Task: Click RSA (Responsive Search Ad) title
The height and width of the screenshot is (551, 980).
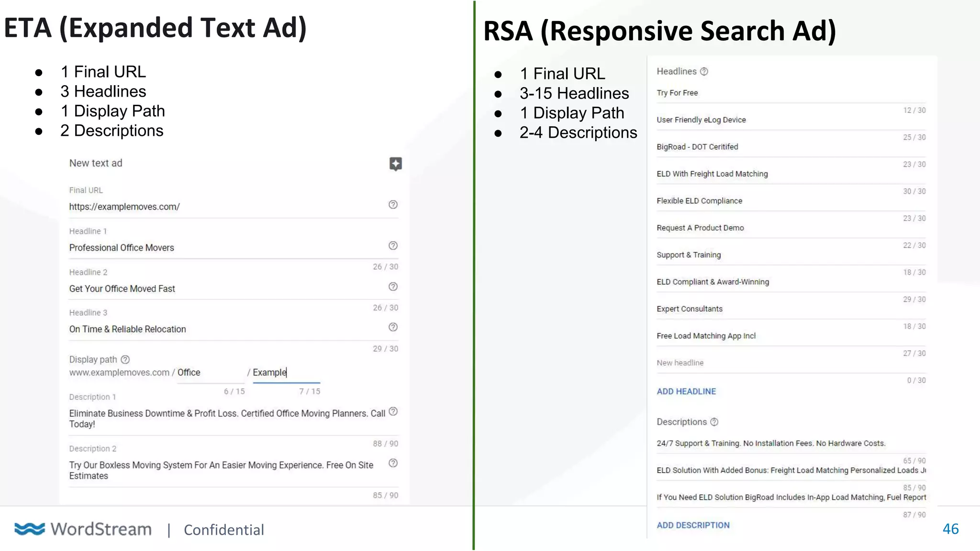Action: pyautogui.click(x=659, y=31)
